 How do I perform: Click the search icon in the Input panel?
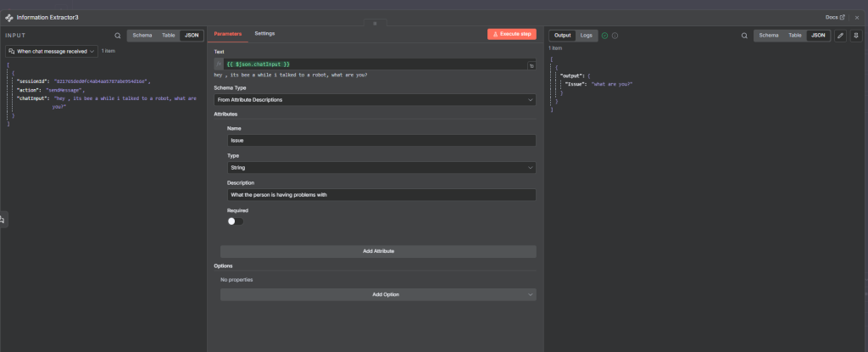[x=118, y=36]
